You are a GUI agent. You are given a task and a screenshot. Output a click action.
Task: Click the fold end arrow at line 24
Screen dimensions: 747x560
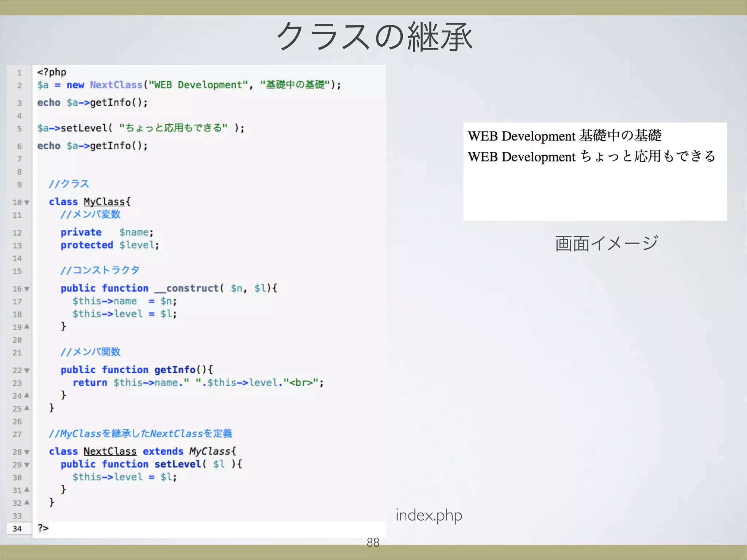click(27, 395)
